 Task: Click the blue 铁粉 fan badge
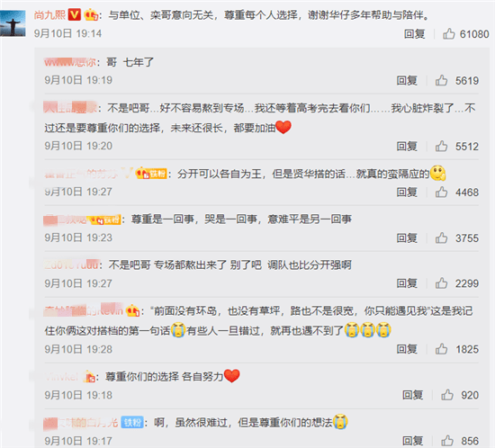pyautogui.click(x=132, y=423)
